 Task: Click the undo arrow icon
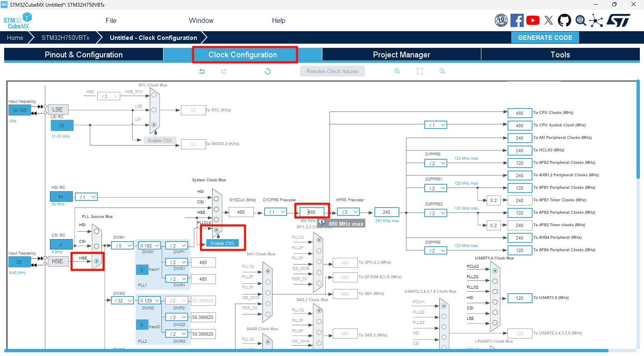[202, 71]
